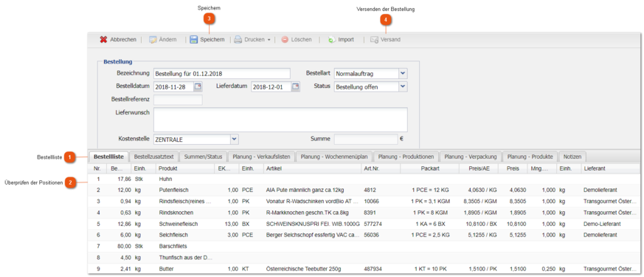Click the red X Abbrechen icon
The image size is (644, 277).
[x=103, y=40]
